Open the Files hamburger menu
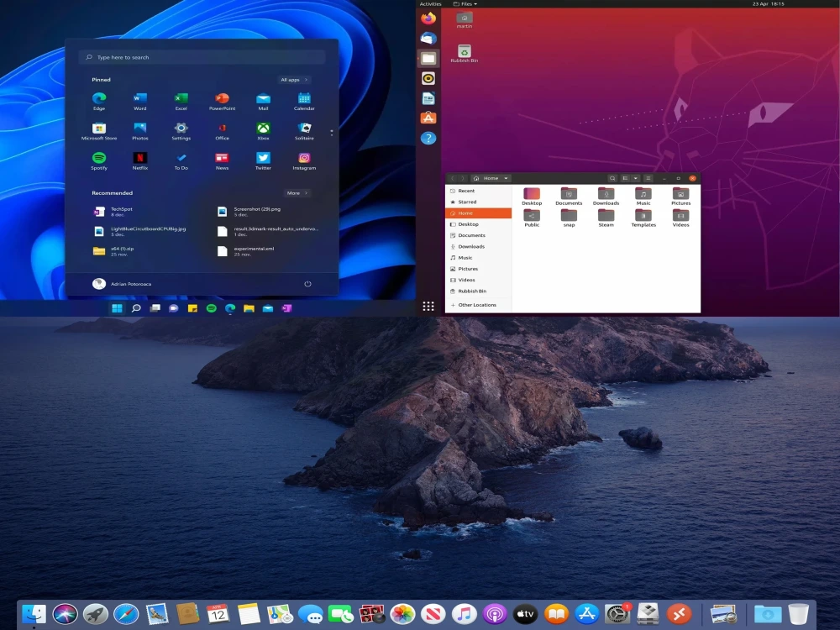The width and height of the screenshot is (840, 630). [648, 178]
